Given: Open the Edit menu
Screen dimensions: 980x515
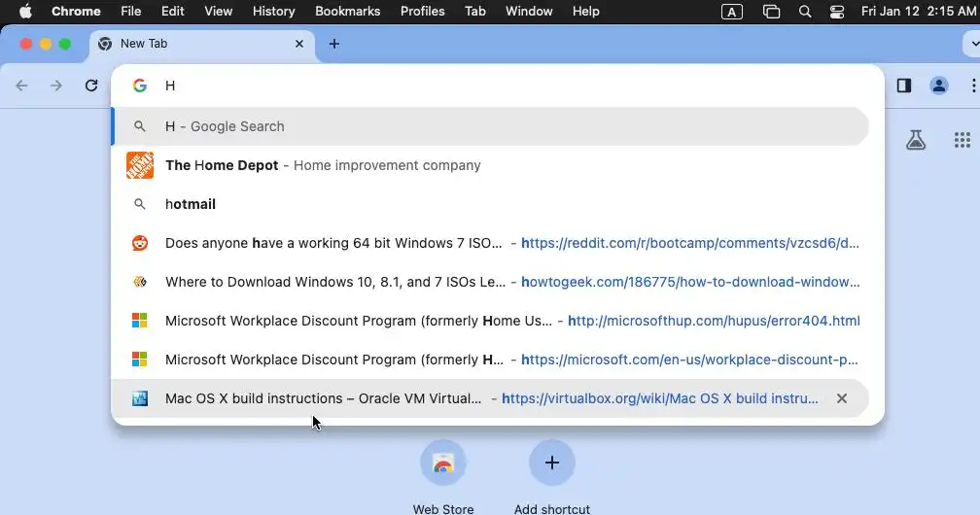Looking at the screenshot, I should tap(172, 12).
